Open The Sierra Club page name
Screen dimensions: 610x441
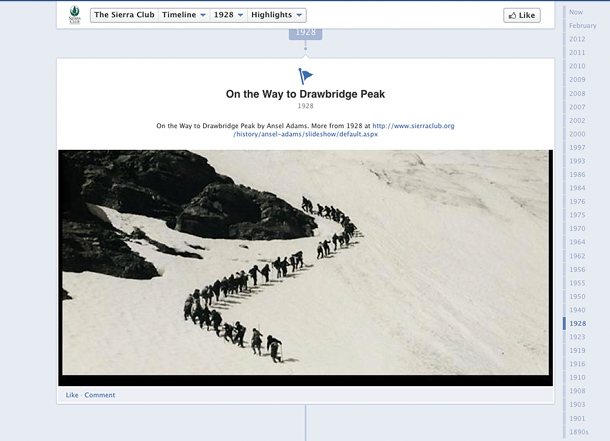[125, 15]
